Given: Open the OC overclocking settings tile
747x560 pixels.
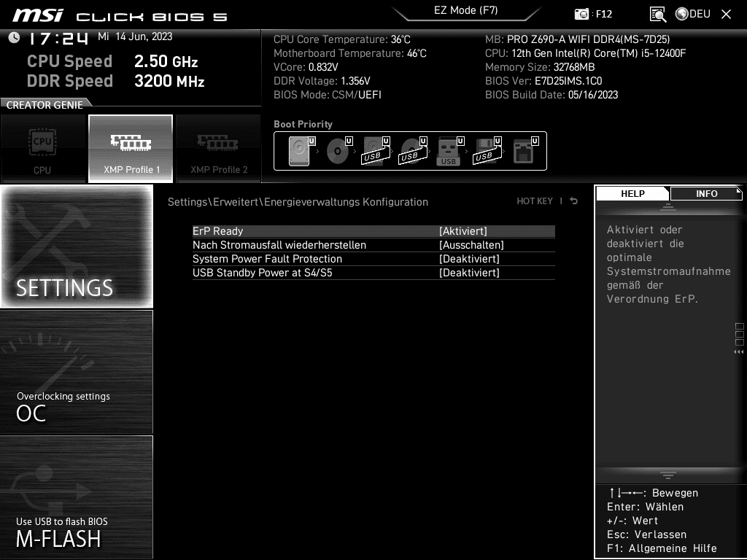Looking at the screenshot, I should [76, 372].
